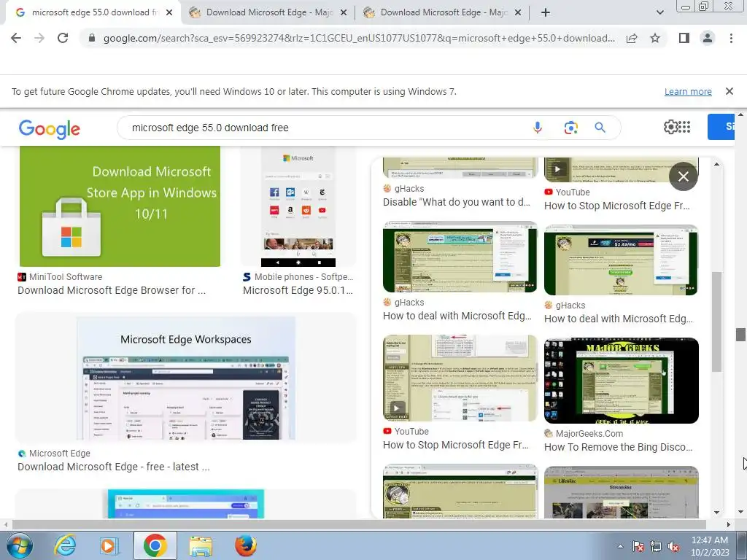Open MiniTool Download Microsoft Edge Browser link

(x=112, y=290)
